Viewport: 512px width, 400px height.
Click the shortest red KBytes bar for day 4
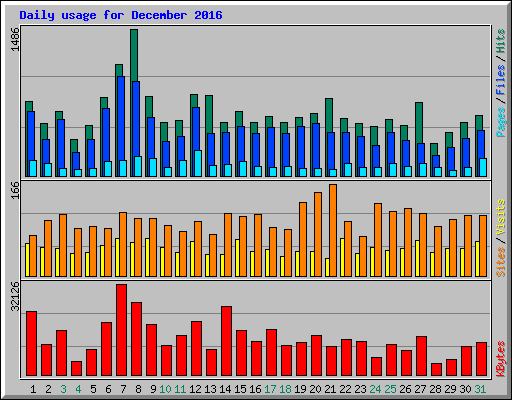[76, 369]
